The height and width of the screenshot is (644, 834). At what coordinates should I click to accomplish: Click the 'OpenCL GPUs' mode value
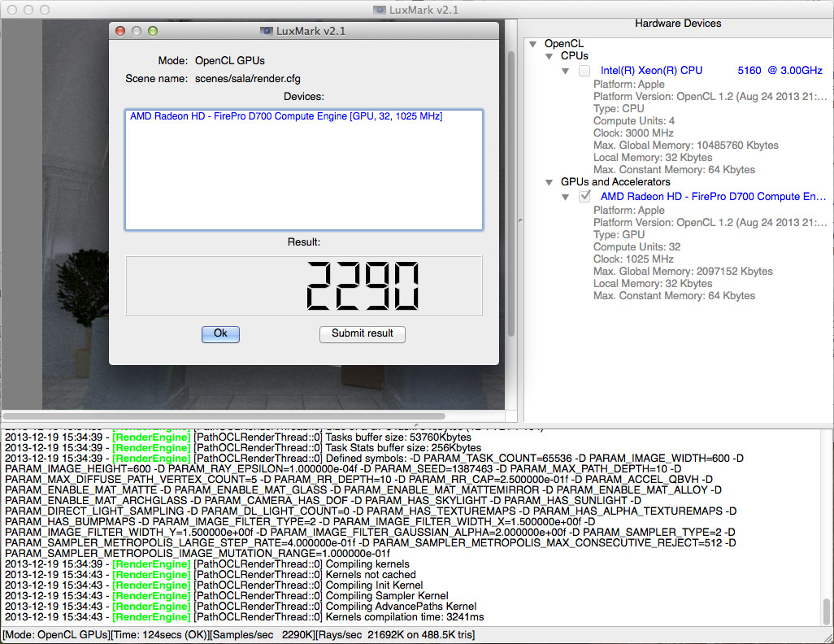point(230,61)
